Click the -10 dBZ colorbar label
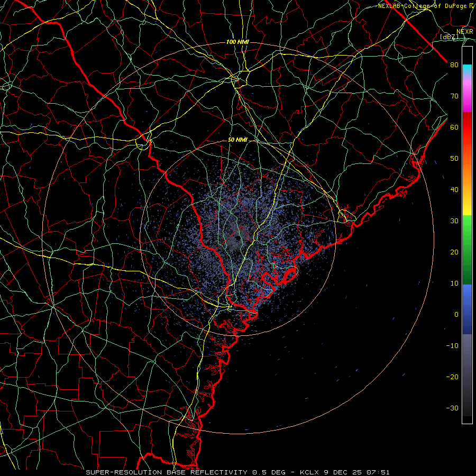Viewport: 476px width, 476px height. pyautogui.click(x=452, y=346)
